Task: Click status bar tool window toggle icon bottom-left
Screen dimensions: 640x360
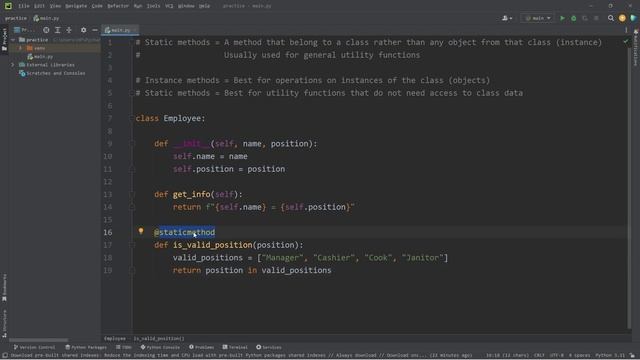Action: 5,356
